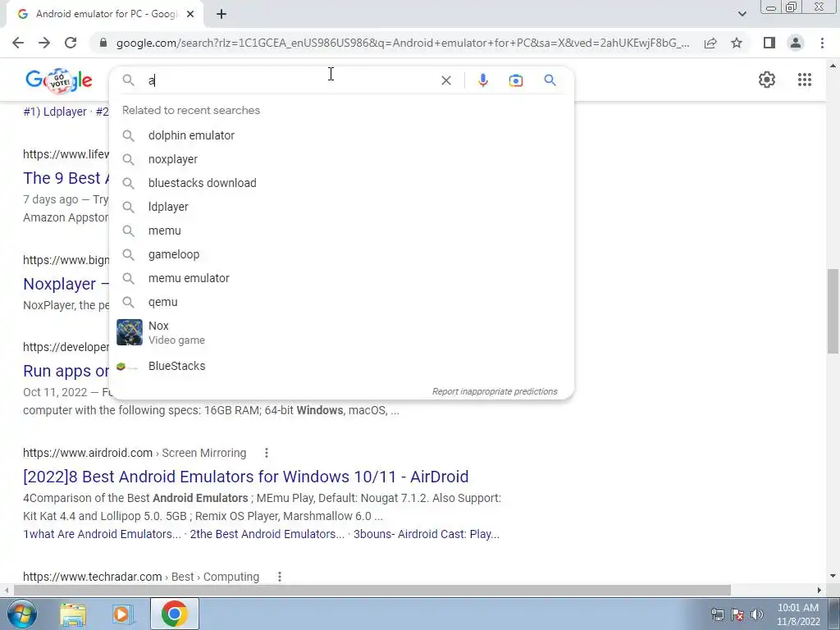The height and width of the screenshot is (630, 840).
Task: Open Windows Explorer from the taskbar
Action: tap(73, 614)
